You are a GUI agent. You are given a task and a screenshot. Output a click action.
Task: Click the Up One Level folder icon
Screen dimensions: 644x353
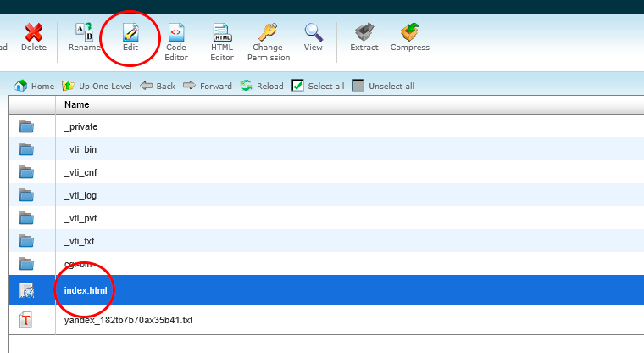click(x=68, y=86)
